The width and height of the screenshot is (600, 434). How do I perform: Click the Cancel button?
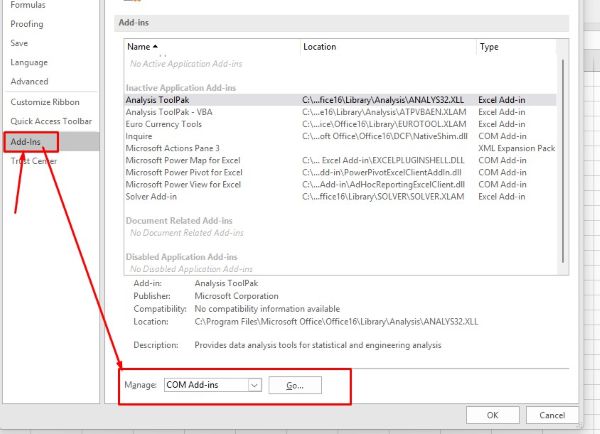552,415
